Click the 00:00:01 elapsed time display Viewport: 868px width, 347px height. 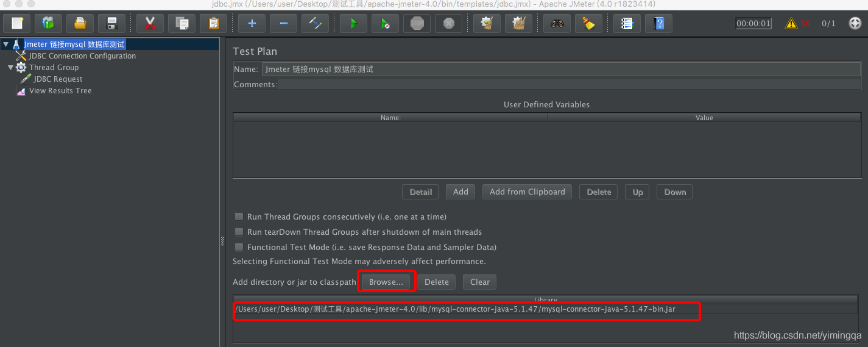(753, 24)
